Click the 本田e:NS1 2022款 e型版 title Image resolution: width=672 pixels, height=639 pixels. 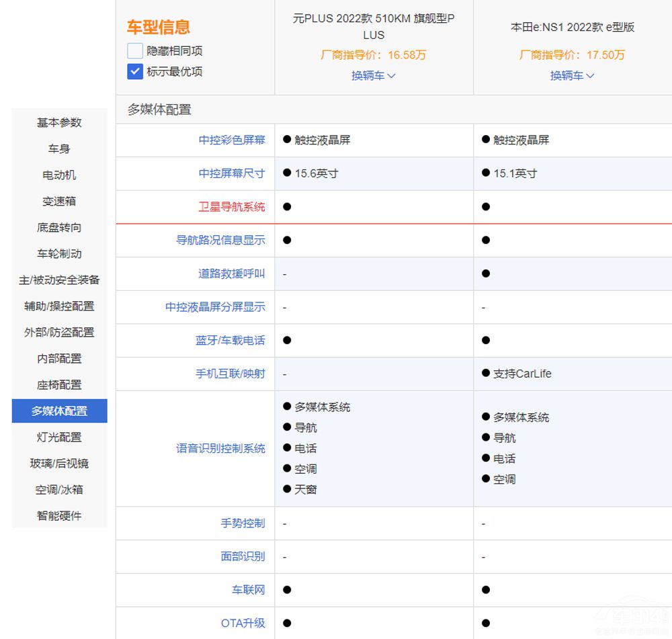[x=572, y=28]
